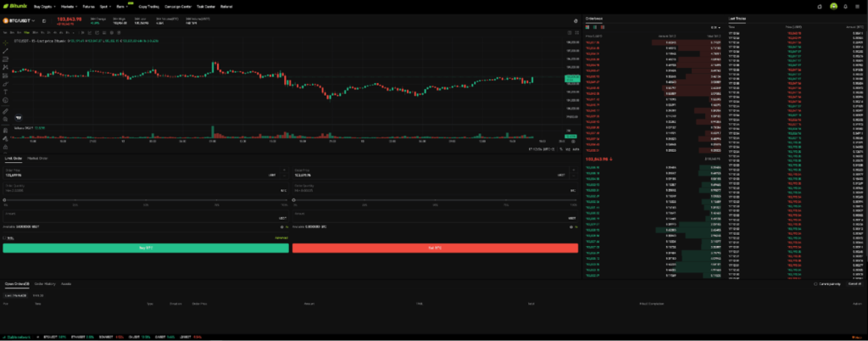
Task: Click the ETHUSDT ticker in the bottom bar
Action: click(x=82, y=337)
